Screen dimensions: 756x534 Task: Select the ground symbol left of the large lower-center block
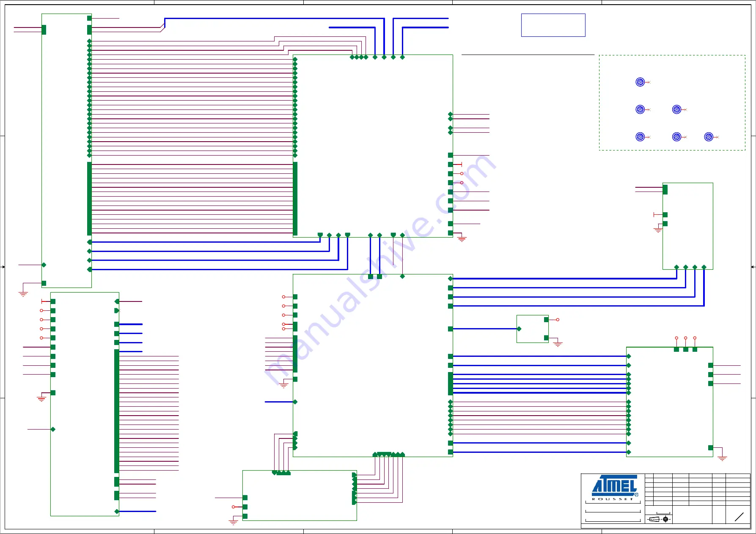coord(283,385)
